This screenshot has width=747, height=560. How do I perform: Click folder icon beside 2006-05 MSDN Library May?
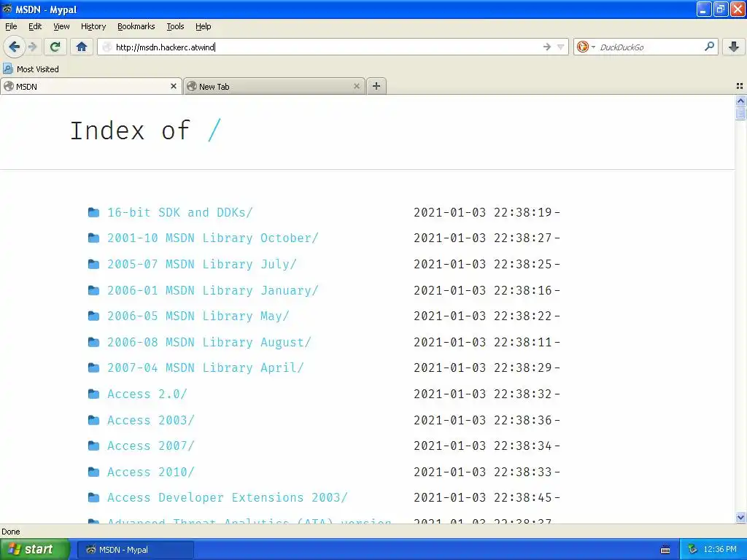[x=94, y=316]
